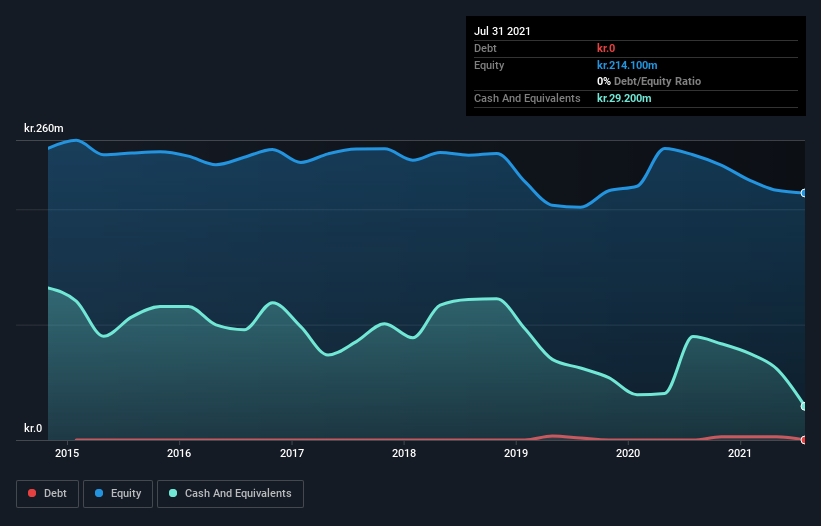Click the 2018 x-axis label
Image resolution: width=821 pixels, height=526 pixels.
[404, 453]
